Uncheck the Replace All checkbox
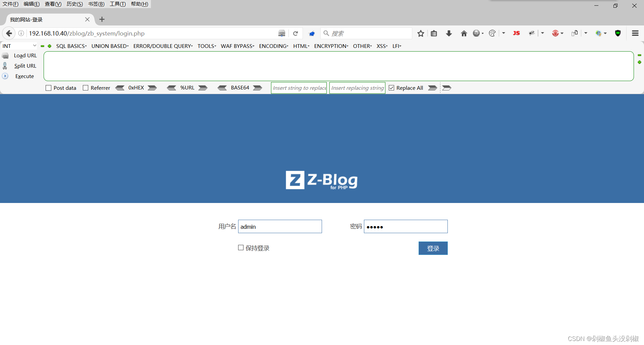644x345 pixels. pos(391,88)
